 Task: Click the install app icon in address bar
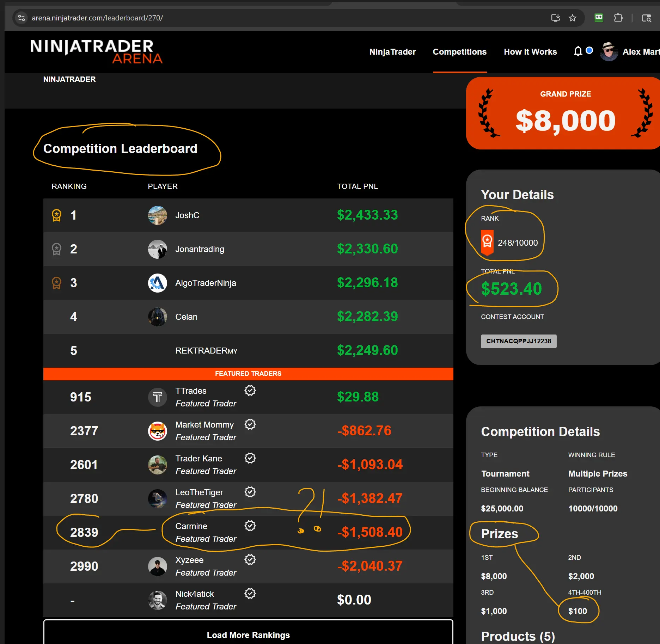[x=556, y=18]
